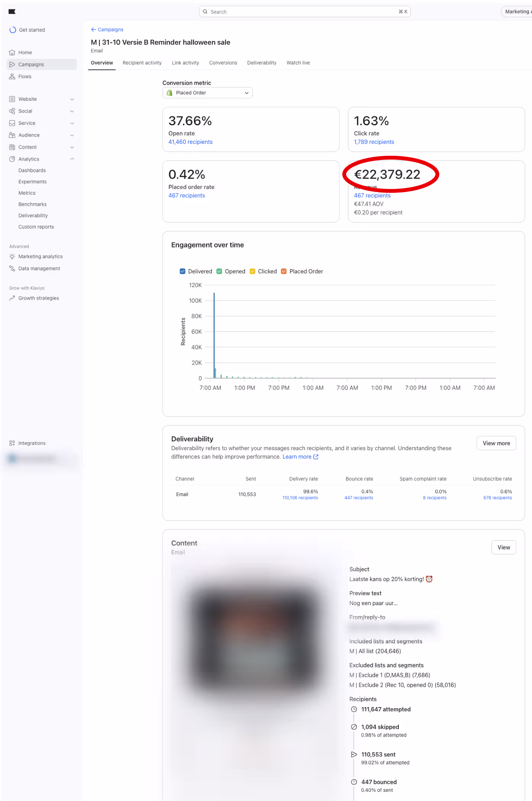Viewport: 532px width, 801px height.
Task: Expand the Audience menu chevron
Action: click(x=72, y=135)
